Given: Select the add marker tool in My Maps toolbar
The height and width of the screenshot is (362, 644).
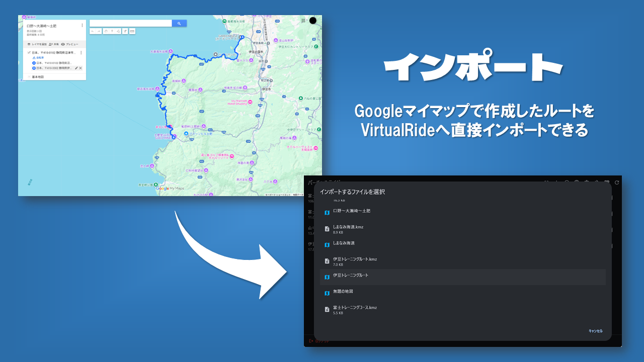Looking at the screenshot, I should tap(112, 31).
